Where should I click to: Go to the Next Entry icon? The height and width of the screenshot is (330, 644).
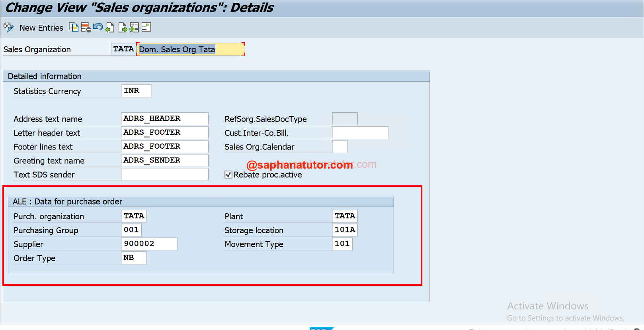[123, 27]
